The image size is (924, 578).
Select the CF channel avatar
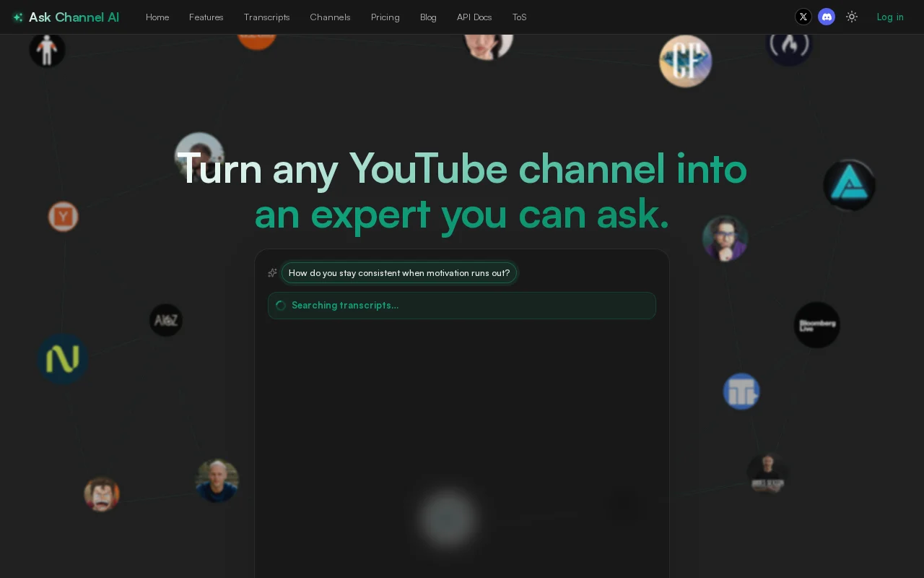[x=686, y=61]
